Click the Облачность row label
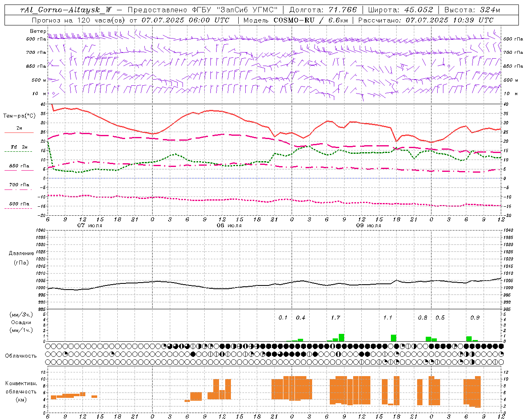 pos(21,356)
